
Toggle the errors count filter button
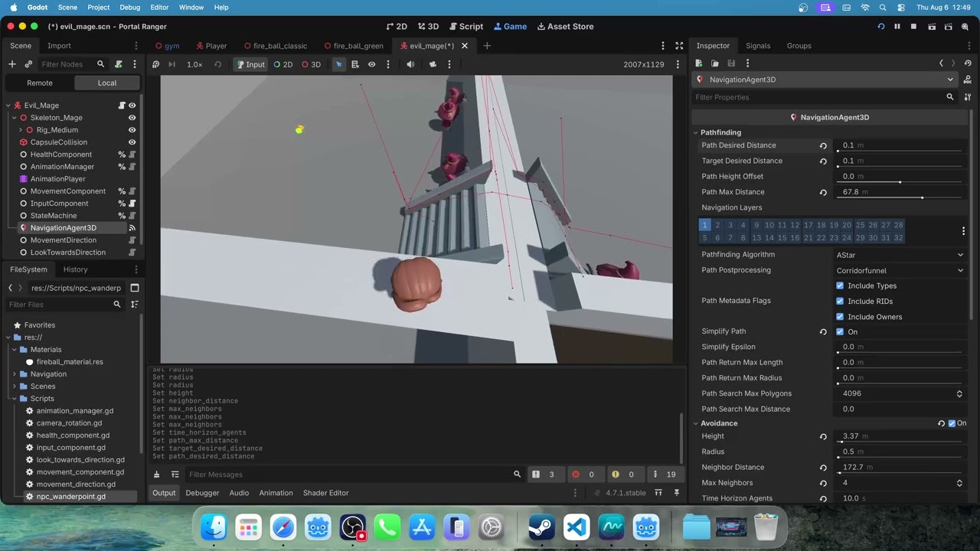pos(583,474)
